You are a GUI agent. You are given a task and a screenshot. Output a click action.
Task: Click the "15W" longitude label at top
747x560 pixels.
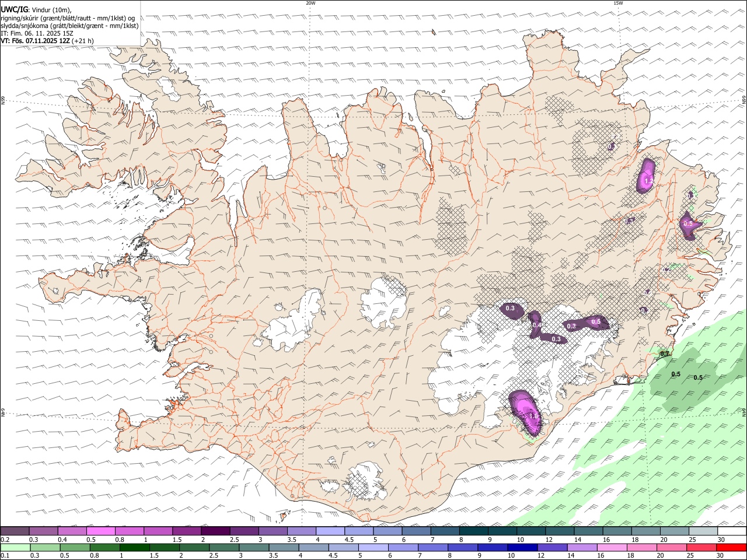(618, 3)
